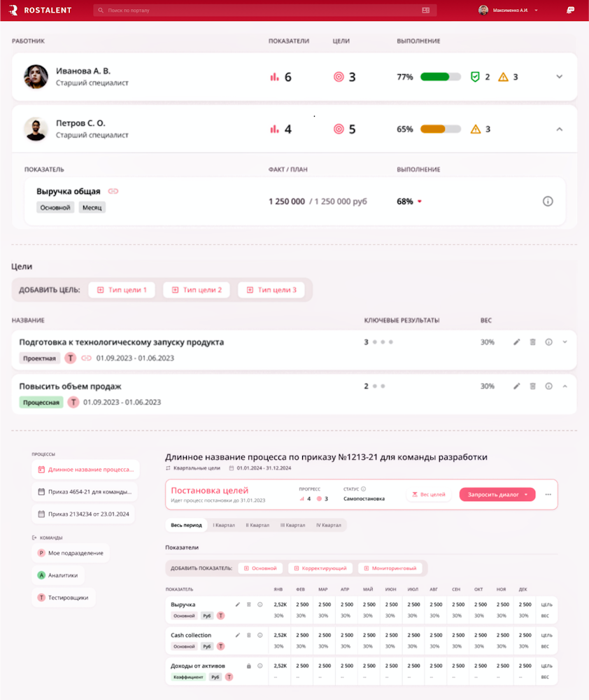Edit the Повысить объем продаж goal
The image size is (589, 700).
516,386
